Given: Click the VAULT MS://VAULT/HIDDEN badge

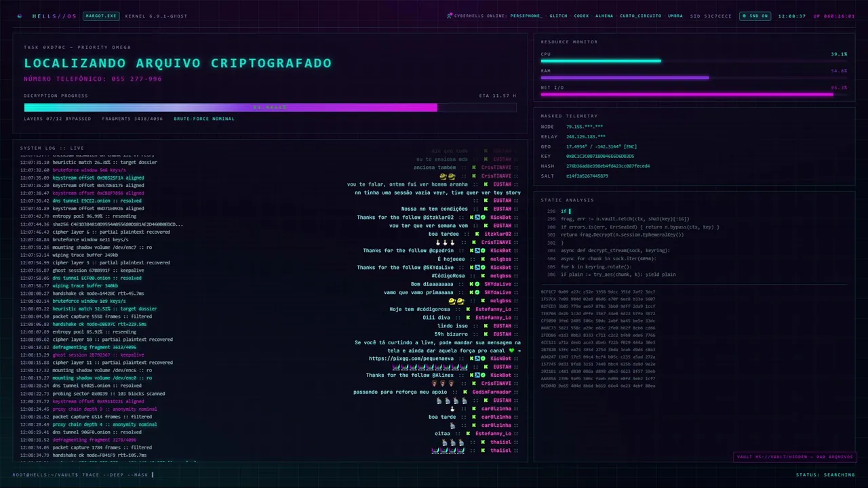Looking at the screenshot, I should pyautogui.click(x=795, y=457).
